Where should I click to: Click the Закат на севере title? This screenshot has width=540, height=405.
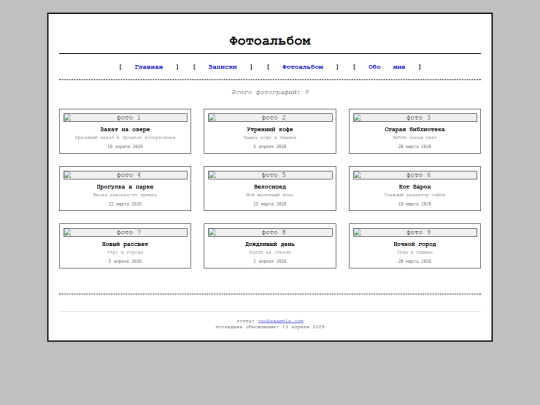[x=125, y=129]
